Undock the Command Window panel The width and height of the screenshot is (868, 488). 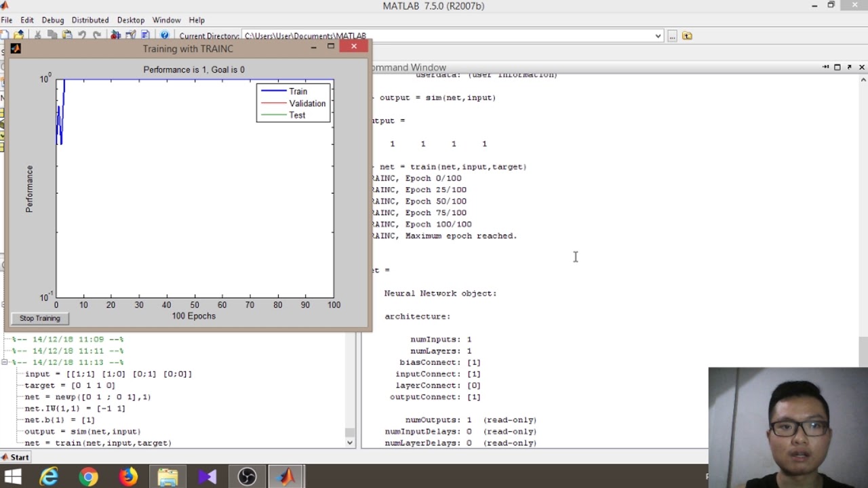[850, 67]
